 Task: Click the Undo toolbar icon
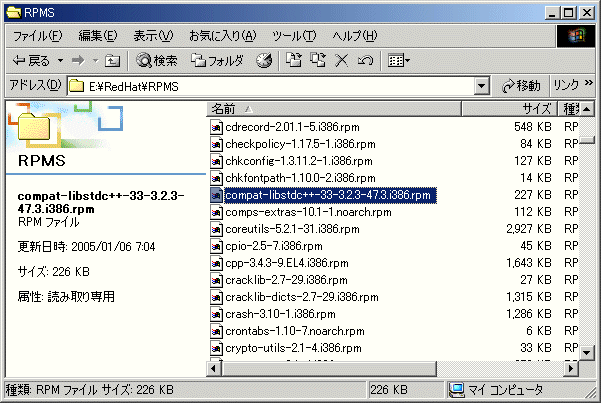pos(365,61)
